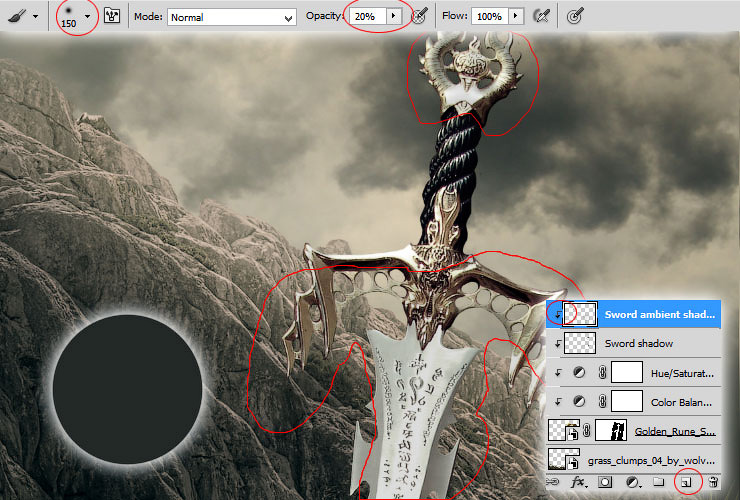740x500 pixels.
Task: Enable airbrush mode icon
Action: pyautogui.click(x=542, y=17)
